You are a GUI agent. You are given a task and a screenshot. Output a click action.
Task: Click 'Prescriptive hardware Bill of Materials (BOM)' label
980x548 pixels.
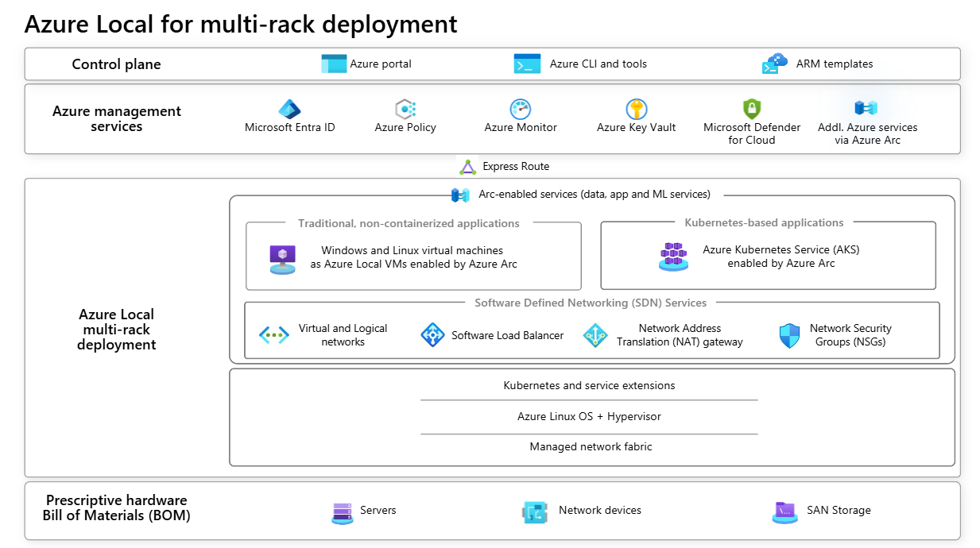pyautogui.click(x=117, y=507)
